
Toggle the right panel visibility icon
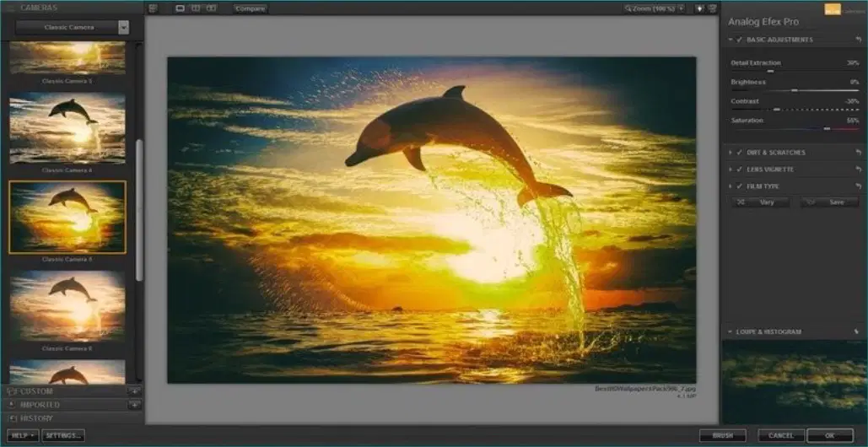(713, 8)
